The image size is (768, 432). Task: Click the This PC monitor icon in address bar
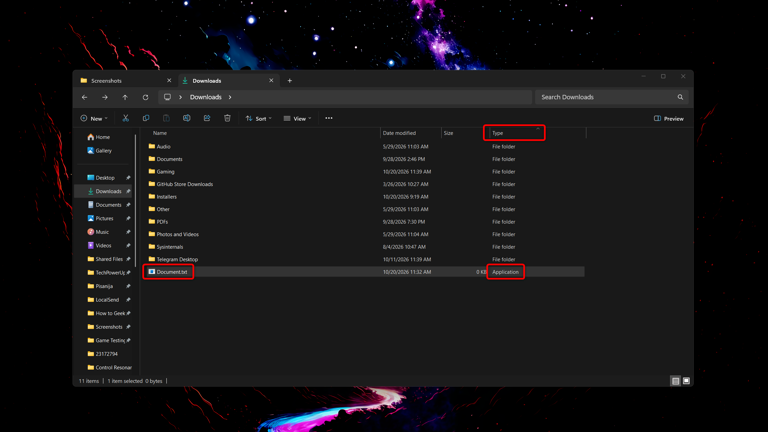pyautogui.click(x=168, y=97)
